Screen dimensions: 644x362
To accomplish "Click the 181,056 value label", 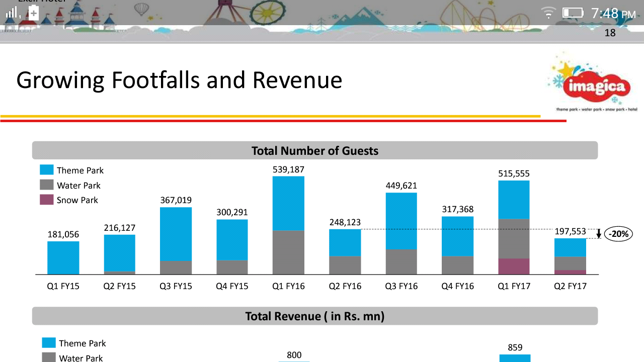I will [63, 234].
